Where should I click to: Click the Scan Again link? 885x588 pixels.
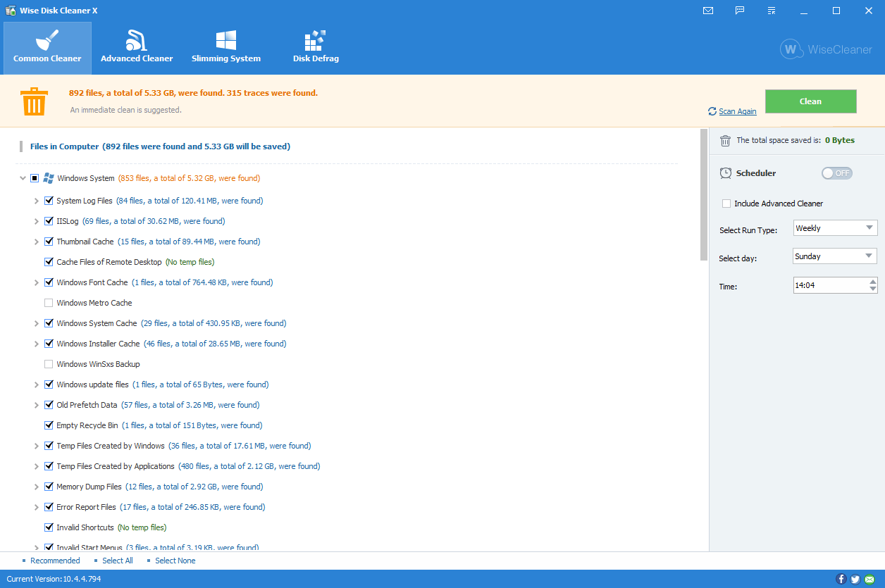pyautogui.click(x=737, y=111)
